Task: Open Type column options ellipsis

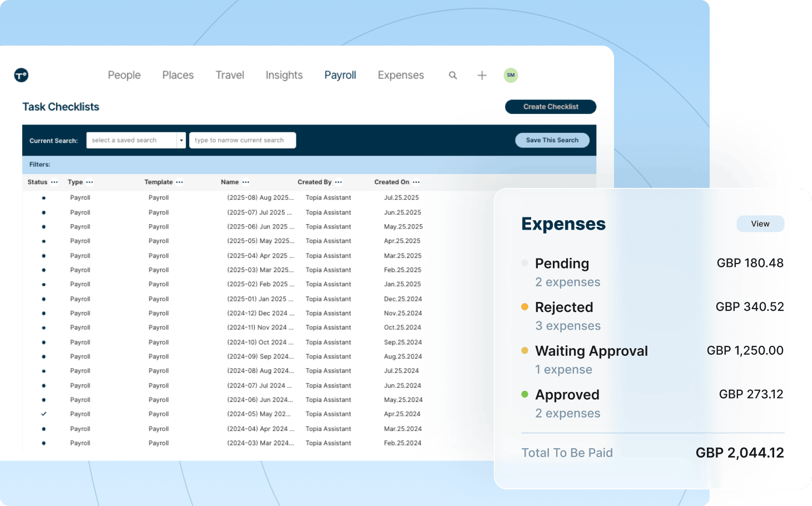Action: (90, 182)
